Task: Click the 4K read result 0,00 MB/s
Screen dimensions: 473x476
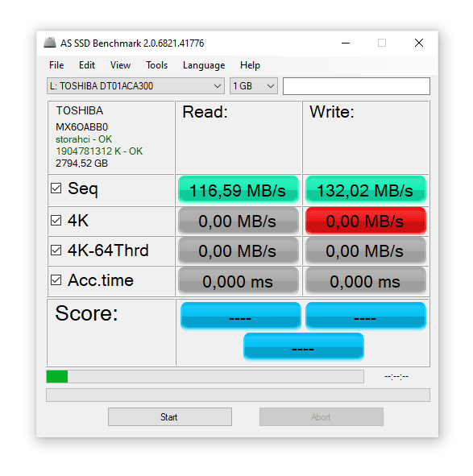Action: click(x=239, y=221)
